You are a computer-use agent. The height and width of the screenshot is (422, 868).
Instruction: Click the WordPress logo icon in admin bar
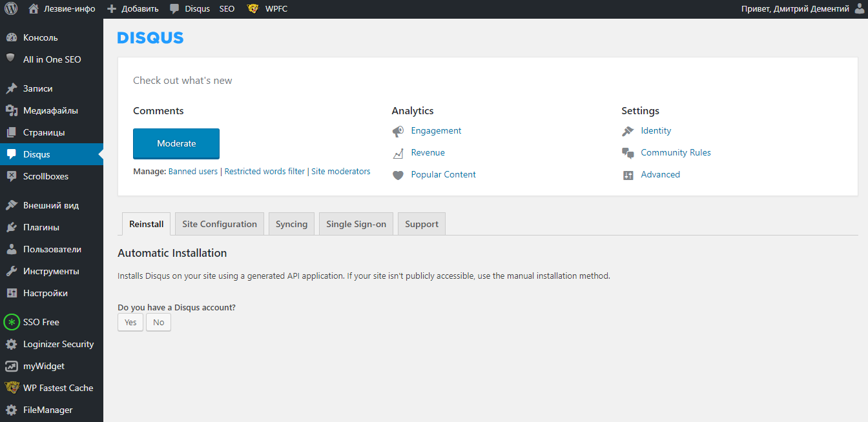click(11, 9)
